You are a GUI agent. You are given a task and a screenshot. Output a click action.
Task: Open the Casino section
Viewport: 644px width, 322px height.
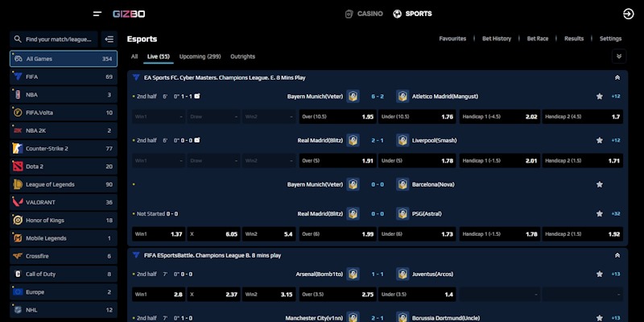364,14
